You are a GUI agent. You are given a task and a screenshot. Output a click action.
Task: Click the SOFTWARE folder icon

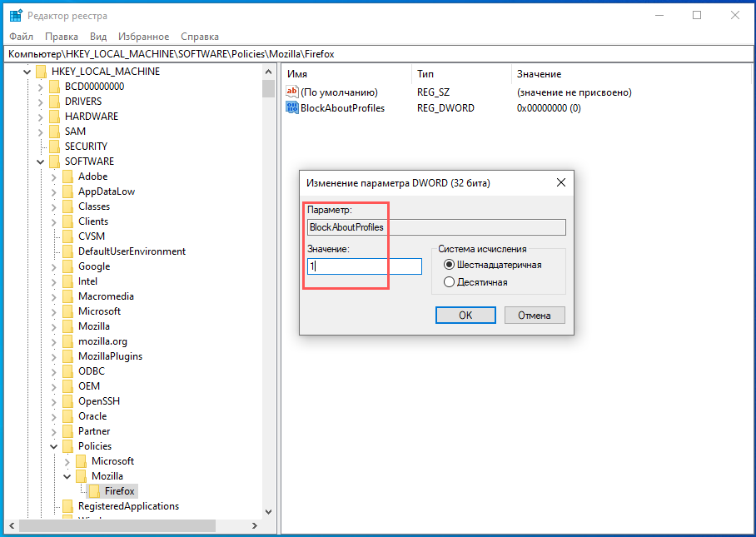pos(54,162)
